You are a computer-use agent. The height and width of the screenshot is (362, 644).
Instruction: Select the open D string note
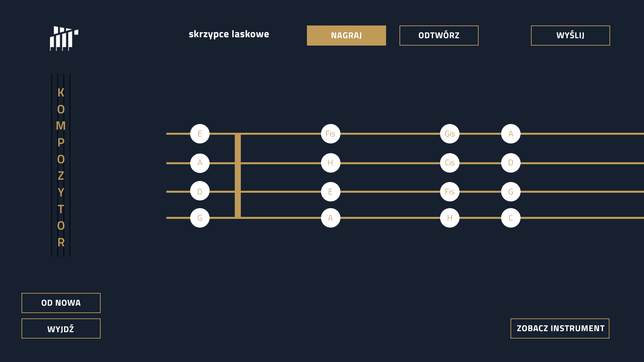click(200, 191)
